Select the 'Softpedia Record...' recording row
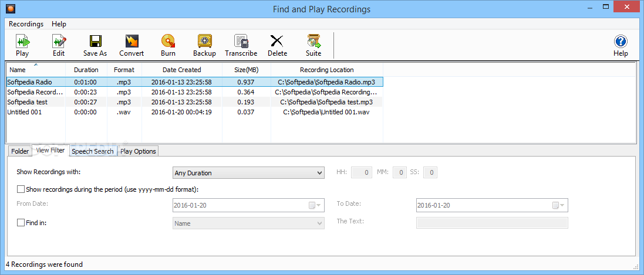The width and height of the screenshot is (644, 275). pos(195,92)
